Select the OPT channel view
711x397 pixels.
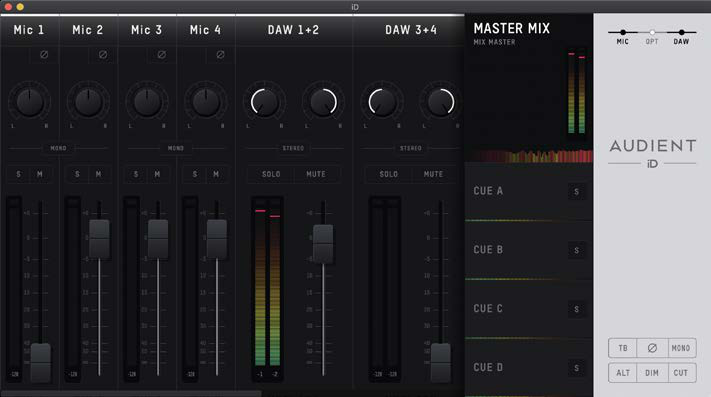[652, 32]
